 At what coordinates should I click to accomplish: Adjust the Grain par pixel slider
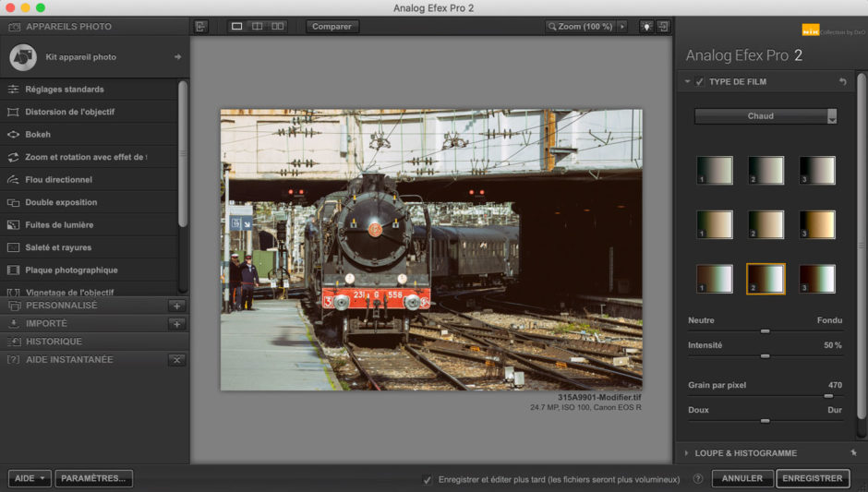click(x=828, y=396)
